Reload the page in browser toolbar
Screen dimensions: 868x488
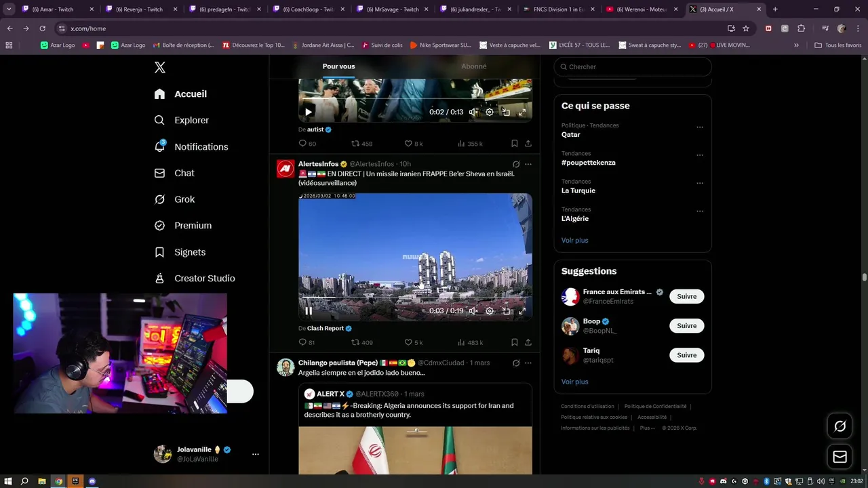[x=42, y=28]
